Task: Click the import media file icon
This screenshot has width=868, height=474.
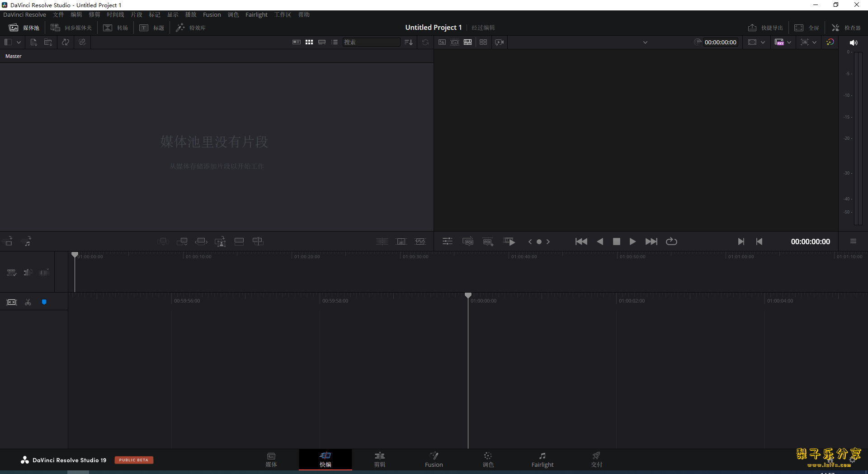Action: [33, 42]
